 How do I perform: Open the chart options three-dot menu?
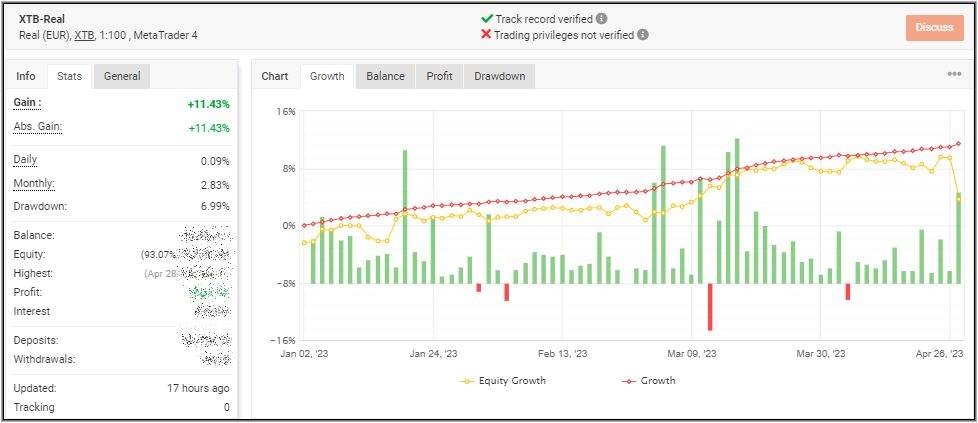pos(954,75)
